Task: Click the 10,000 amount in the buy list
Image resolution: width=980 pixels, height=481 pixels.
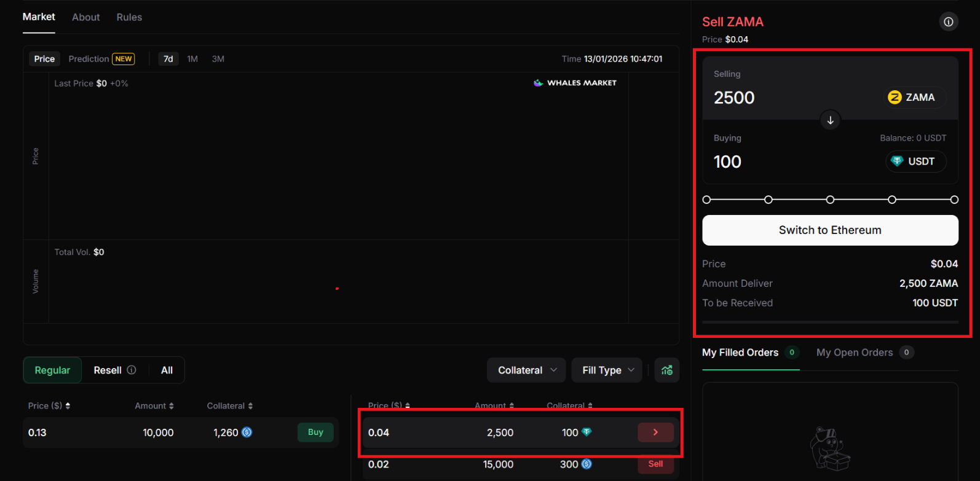Action: (158, 432)
